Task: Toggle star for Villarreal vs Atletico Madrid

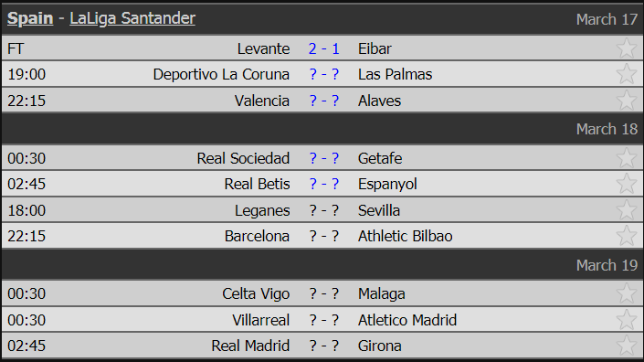Action: pyautogui.click(x=627, y=320)
